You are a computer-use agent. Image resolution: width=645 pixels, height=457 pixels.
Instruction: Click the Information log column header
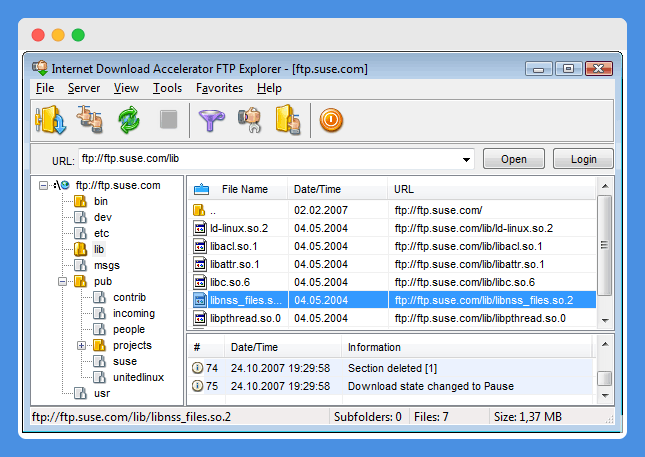click(x=466, y=347)
